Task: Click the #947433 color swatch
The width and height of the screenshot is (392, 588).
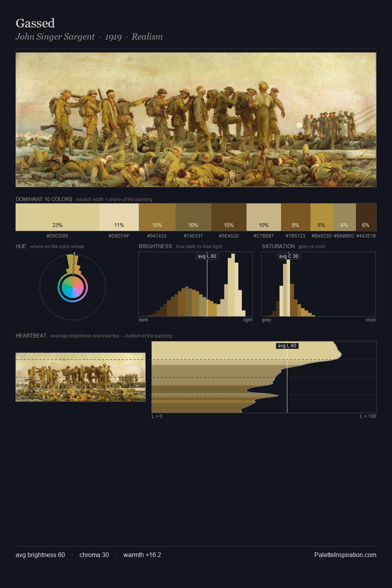Action: 157,217
